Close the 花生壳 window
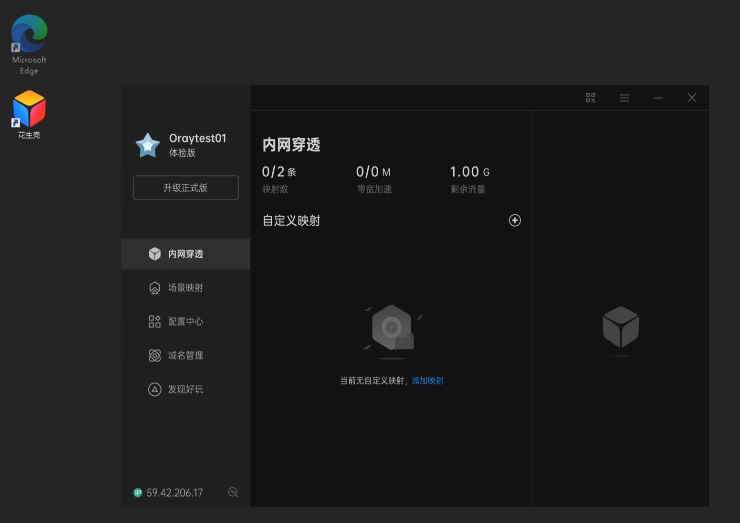Viewport: 740px width, 523px height. (x=692, y=98)
